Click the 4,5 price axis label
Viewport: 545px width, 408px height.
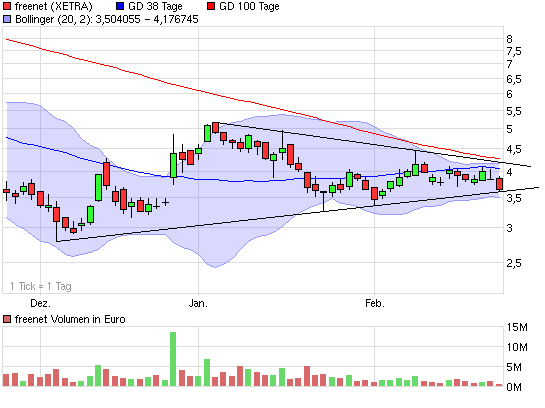tap(514, 149)
